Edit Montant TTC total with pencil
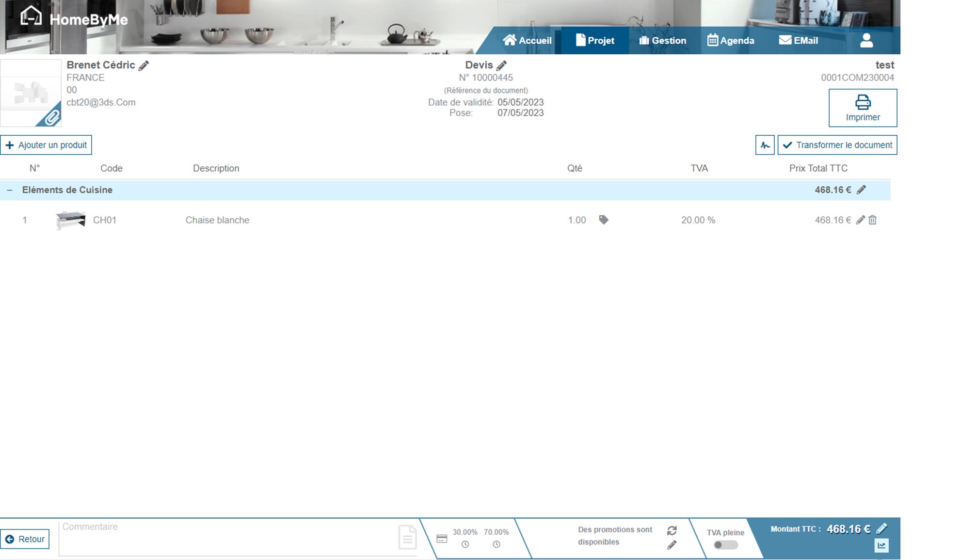Viewport: 960px width, 560px height. click(x=881, y=528)
